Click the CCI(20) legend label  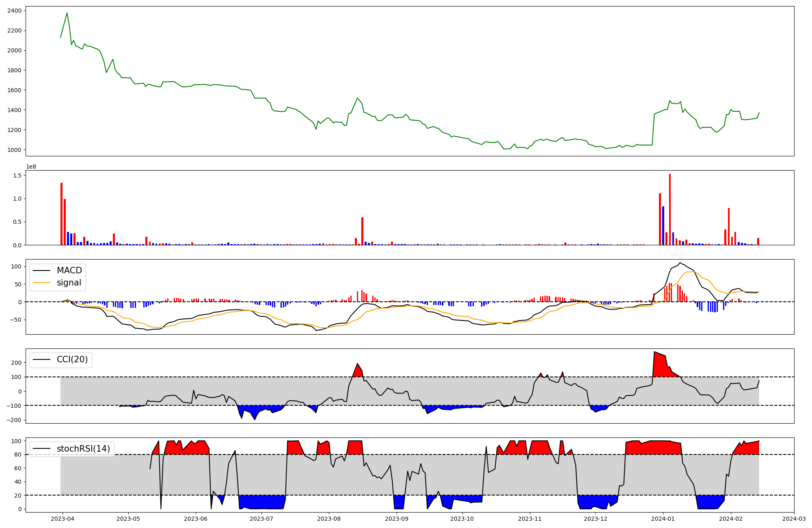click(72, 360)
